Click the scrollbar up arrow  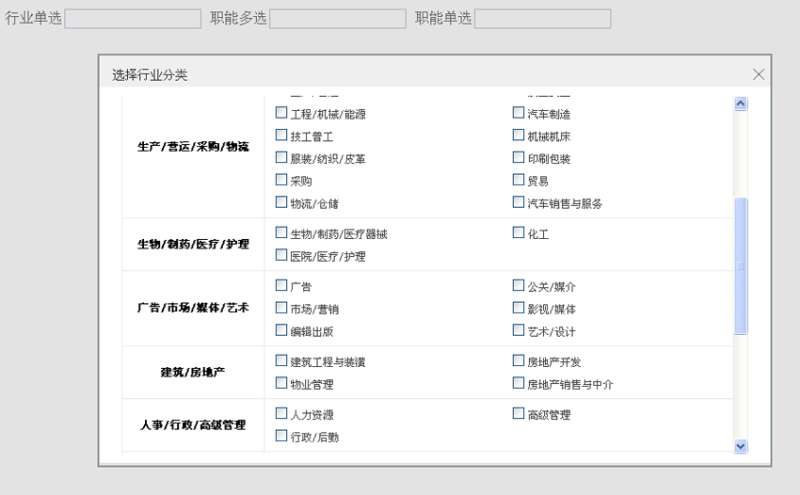click(741, 103)
